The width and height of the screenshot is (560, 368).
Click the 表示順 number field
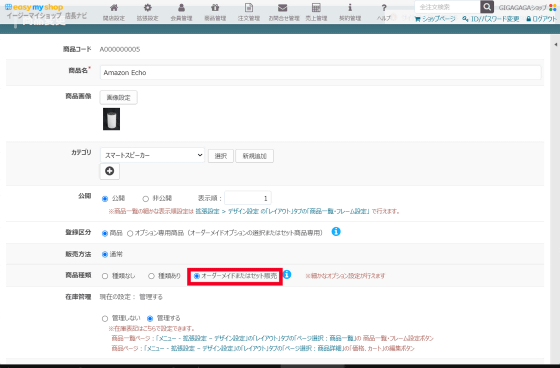248,198
